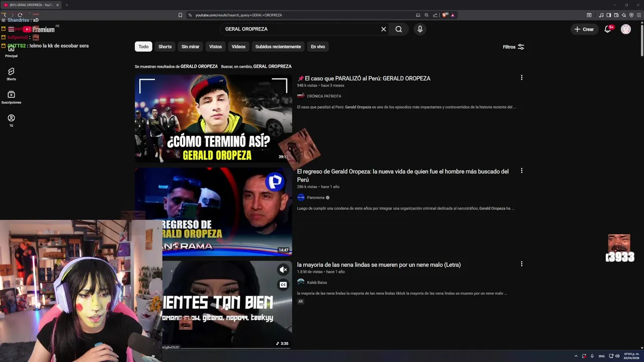Select the Subidos recientemente chip
This screenshot has height=362, width=644.
[x=278, y=47]
